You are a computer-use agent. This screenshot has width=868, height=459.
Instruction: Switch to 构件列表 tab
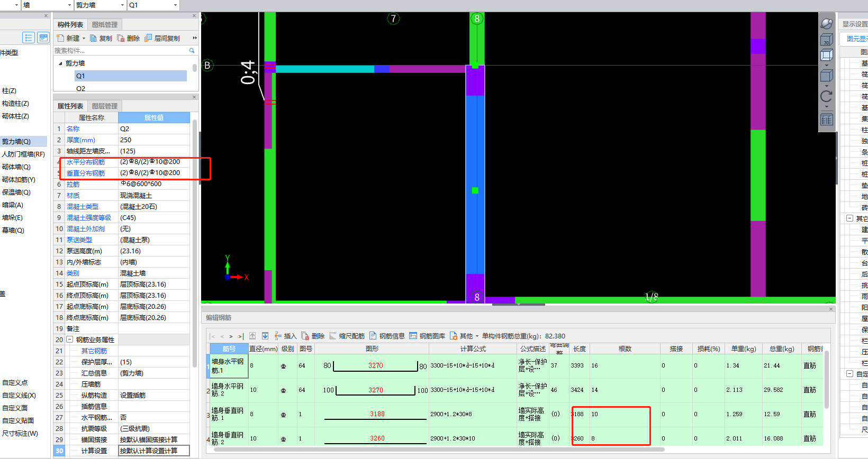tap(70, 24)
